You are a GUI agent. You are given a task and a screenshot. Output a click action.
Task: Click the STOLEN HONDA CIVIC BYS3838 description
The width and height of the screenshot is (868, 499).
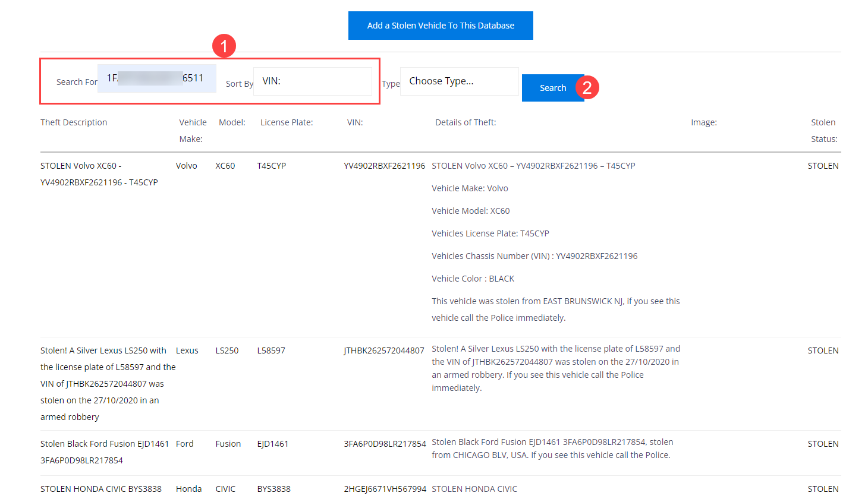[101, 489]
